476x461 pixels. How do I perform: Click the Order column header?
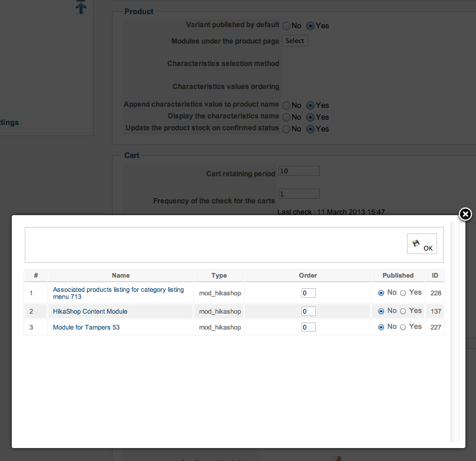[308, 275]
